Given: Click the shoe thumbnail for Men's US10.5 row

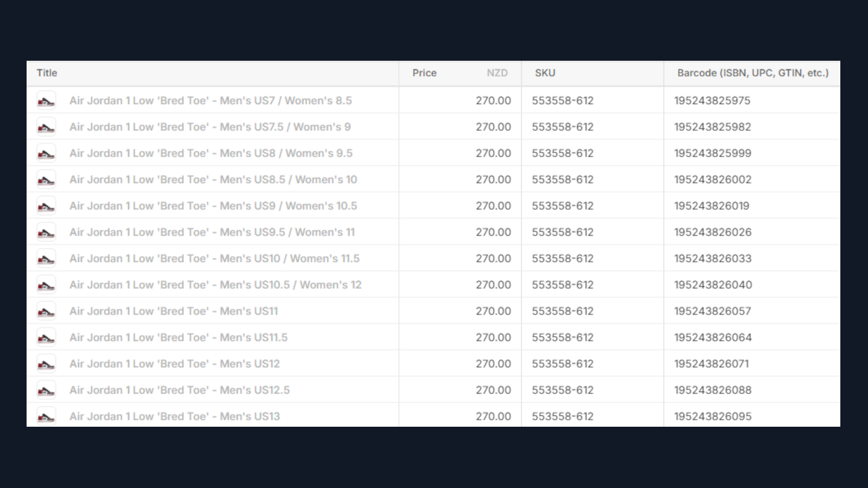Looking at the screenshot, I should click(46, 285).
